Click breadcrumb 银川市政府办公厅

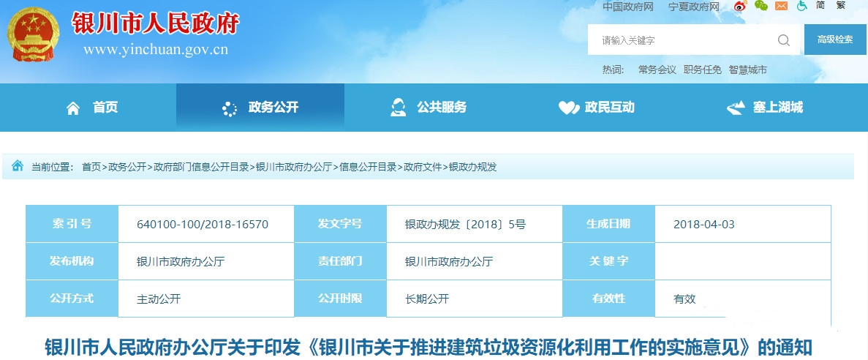(x=294, y=167)
